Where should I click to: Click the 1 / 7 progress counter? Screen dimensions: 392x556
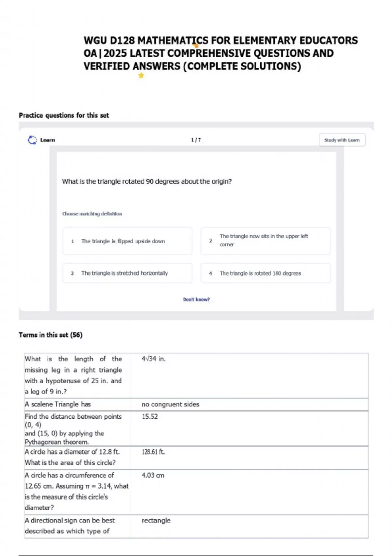tap(196, 140)
